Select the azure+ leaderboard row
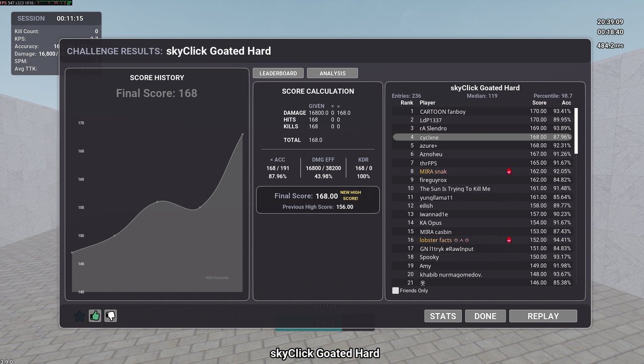This screenshot has height=364, width=644. 482,145
